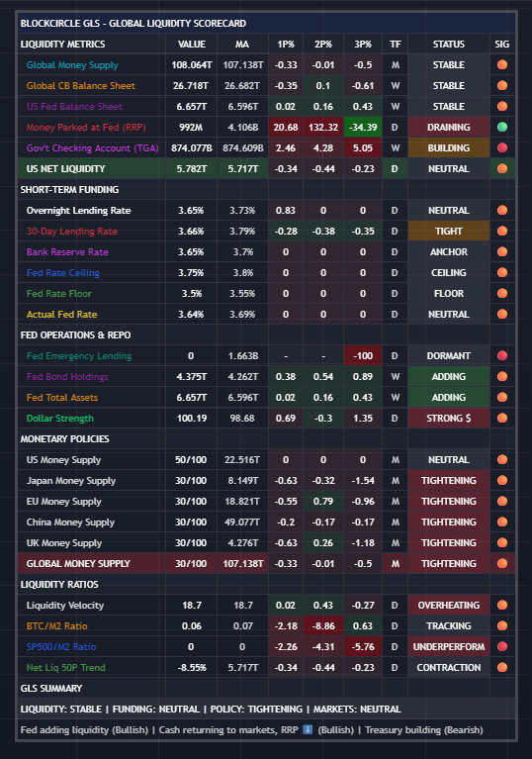Screen dimensions: 532x759
Task: Click the Gov't Checking Account (TGA) label
Action: tap(92, 148)
